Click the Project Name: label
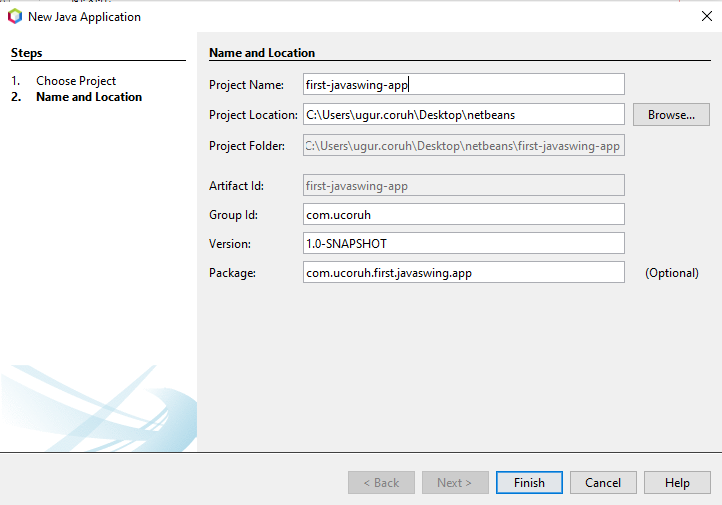722x505 pixels. [246, 85]
